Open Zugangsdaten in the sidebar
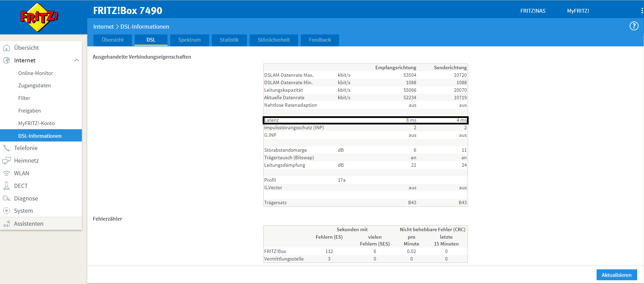The width and height of the screenshot is (644, 284). point(34,86)
